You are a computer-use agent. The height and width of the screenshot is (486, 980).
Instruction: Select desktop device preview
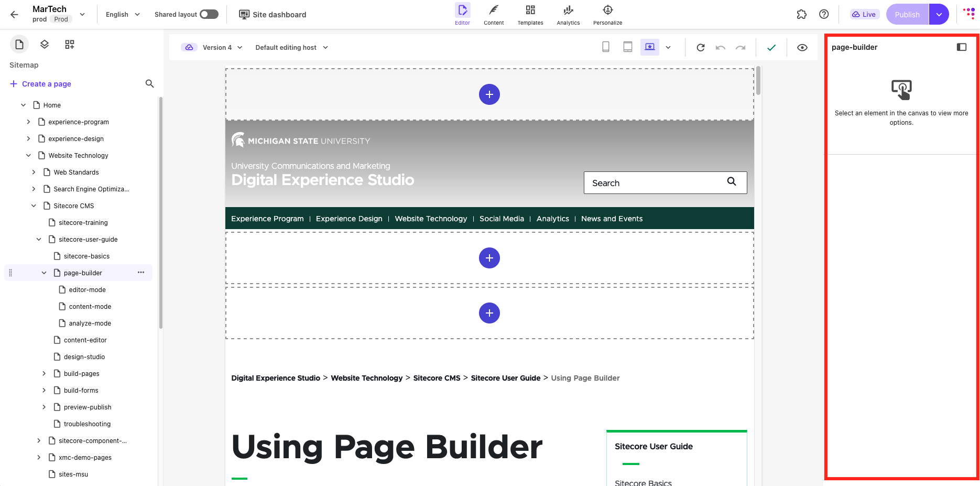point(650,47)
